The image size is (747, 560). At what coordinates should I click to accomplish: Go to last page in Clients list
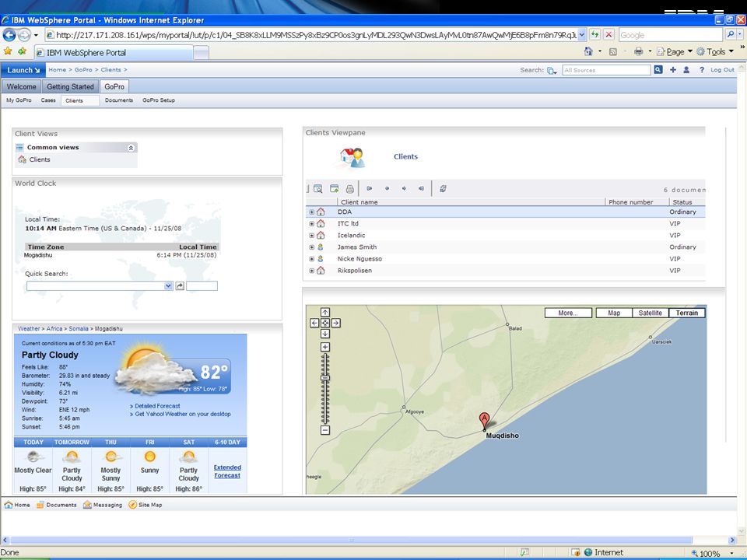[421, 188]
